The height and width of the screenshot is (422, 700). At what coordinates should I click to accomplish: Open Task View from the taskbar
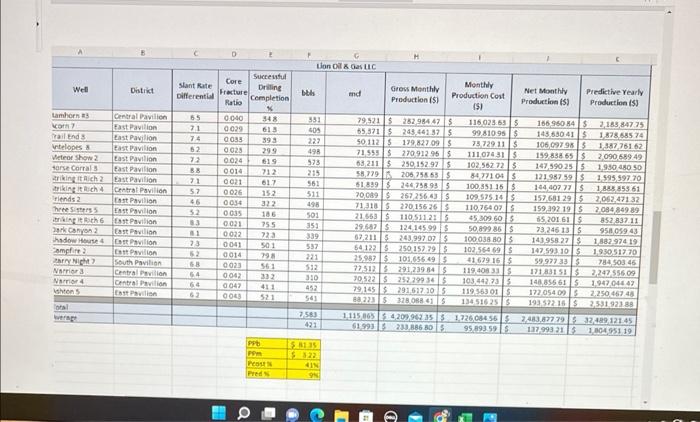[x=268, y=414]
